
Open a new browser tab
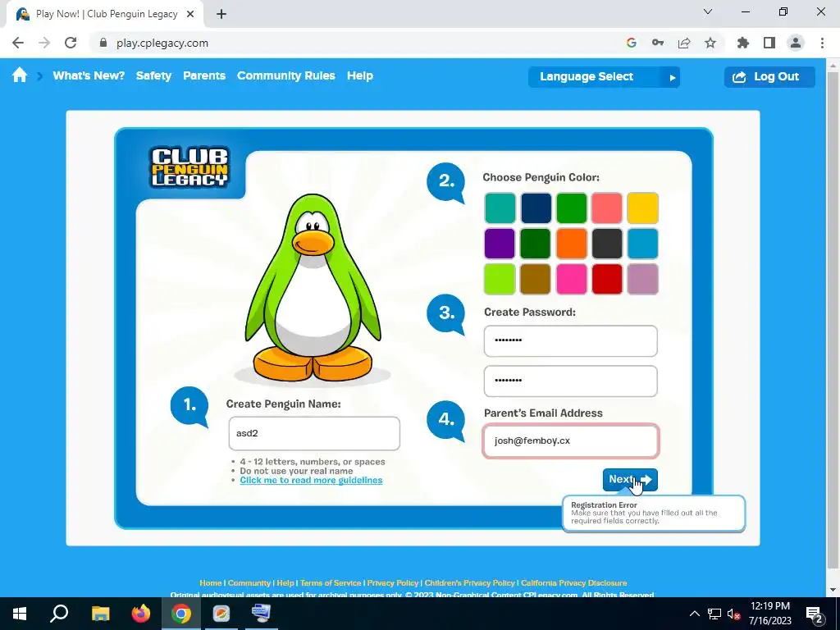pyautogui.click(x=221, y=15)
